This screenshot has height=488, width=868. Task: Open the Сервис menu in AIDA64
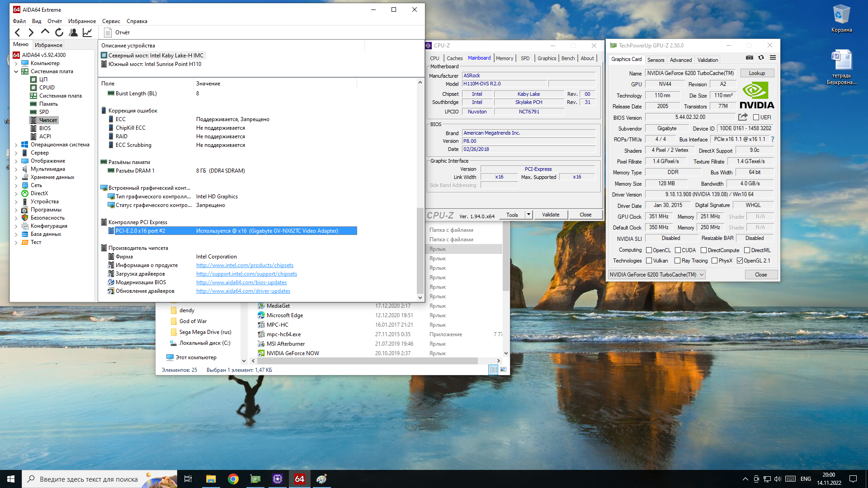click(x=111, y=21)
